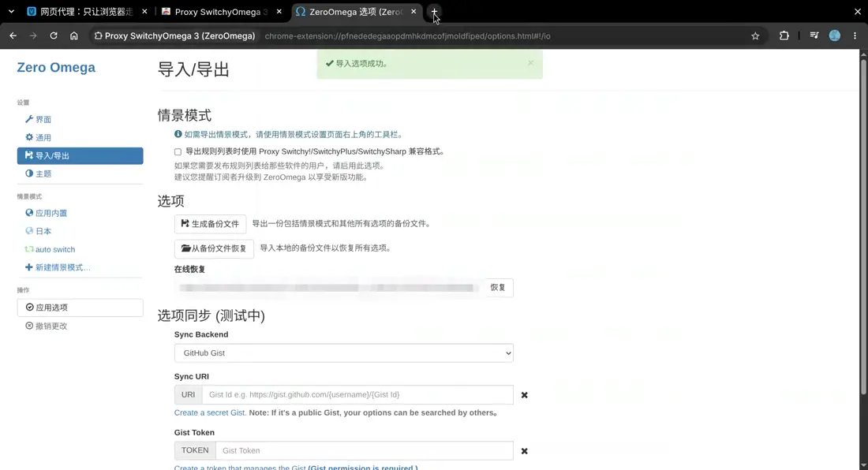Create a new profile via 新建情景模式
The height and width of the screenshot is (470, 868).
(58, 267)
